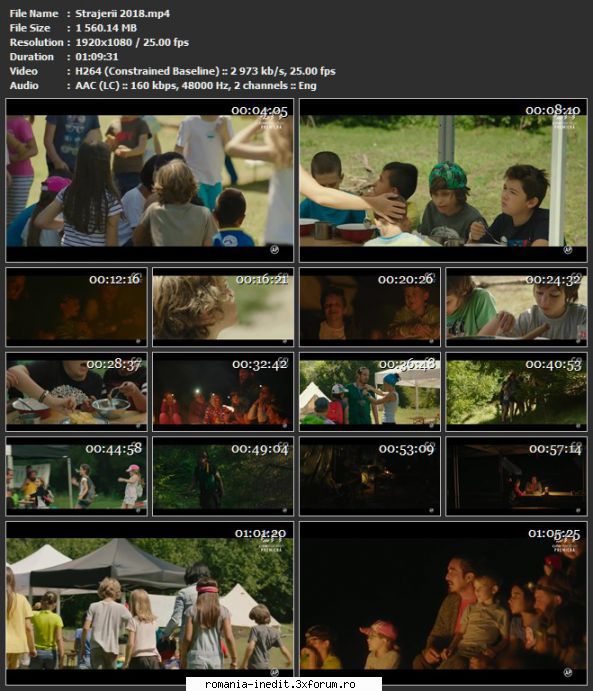This screenshot has width=593, height=691.
Task: Open the campfire frame at 00:20:26
Action: [370, 307]
